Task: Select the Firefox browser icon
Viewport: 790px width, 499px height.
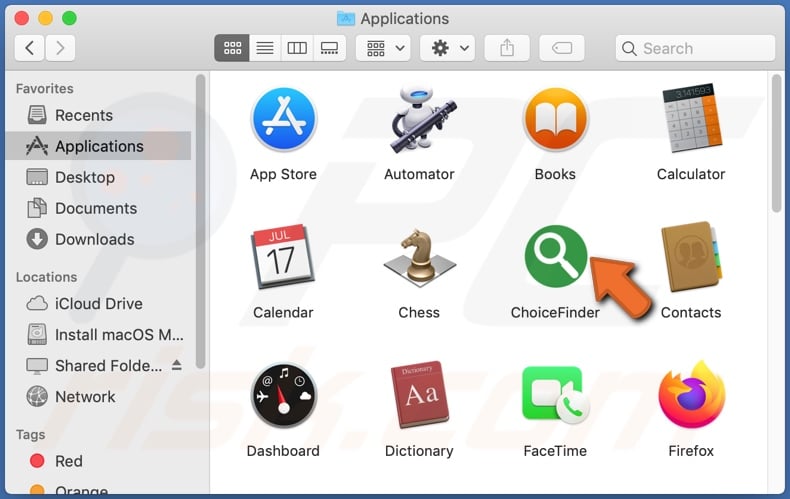Action: (692, 395)
